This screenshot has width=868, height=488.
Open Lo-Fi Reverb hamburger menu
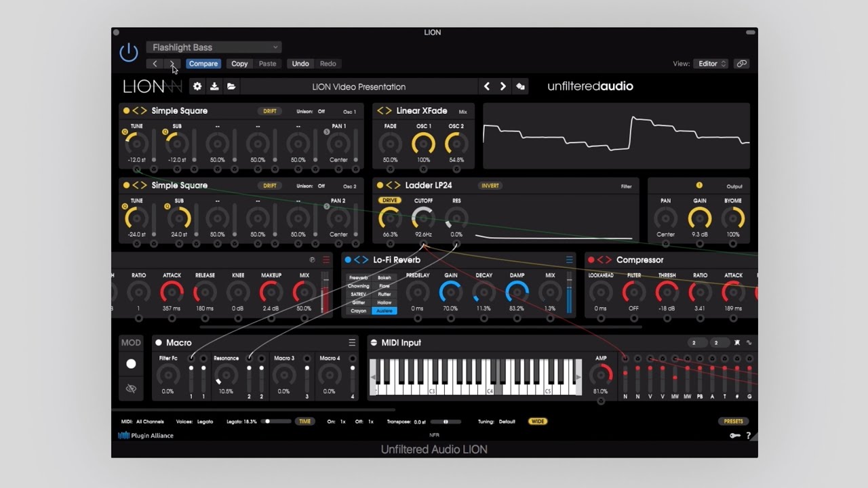pos(570,260)
